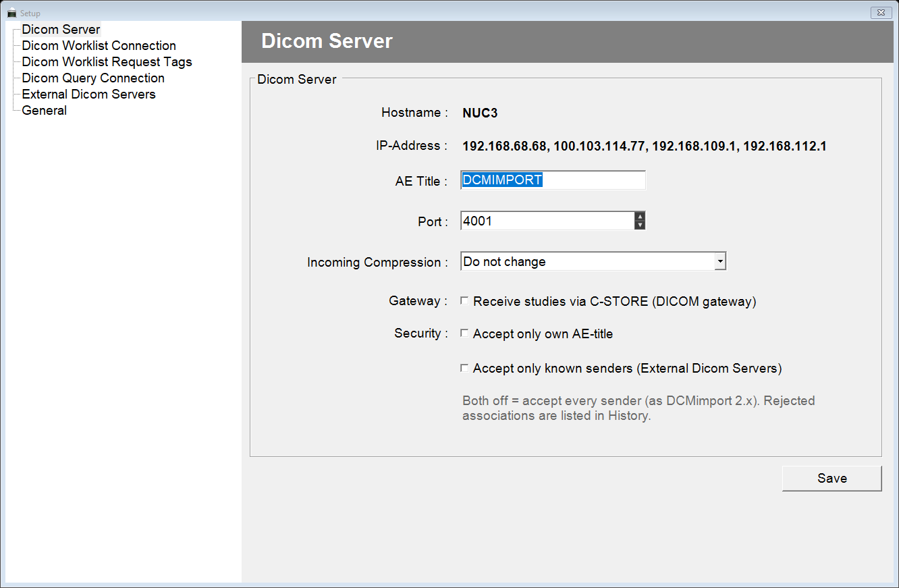
Task: Select Dicom Server in the tree
Action: tap(61, 30)
